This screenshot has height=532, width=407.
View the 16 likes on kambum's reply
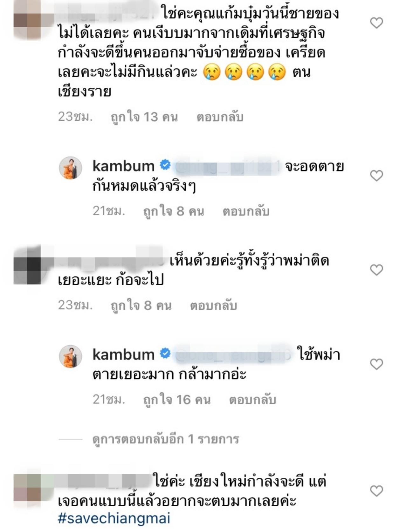pos(177,400)
